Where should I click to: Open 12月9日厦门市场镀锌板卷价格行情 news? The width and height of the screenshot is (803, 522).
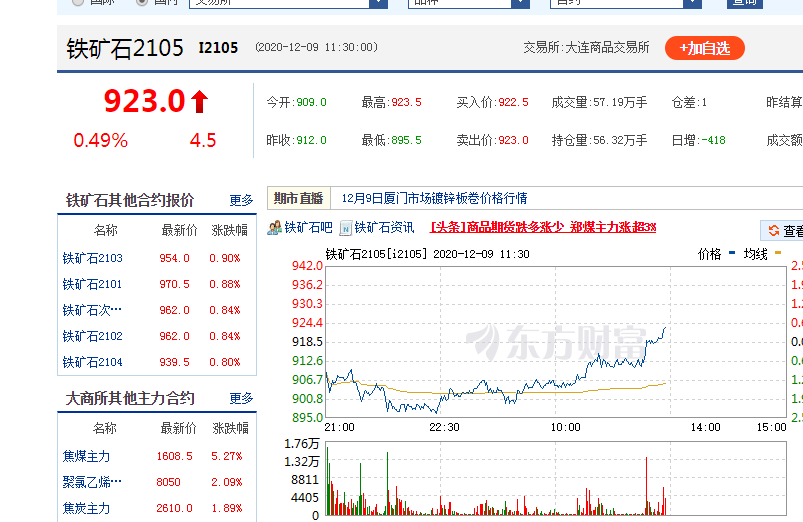coord(434,198)
